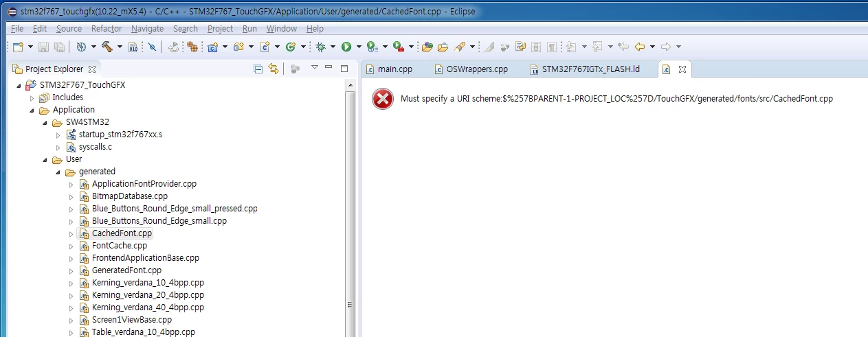Maximize the Project Explorer panel
Screen dimensions: 868x337
point(345,67)
